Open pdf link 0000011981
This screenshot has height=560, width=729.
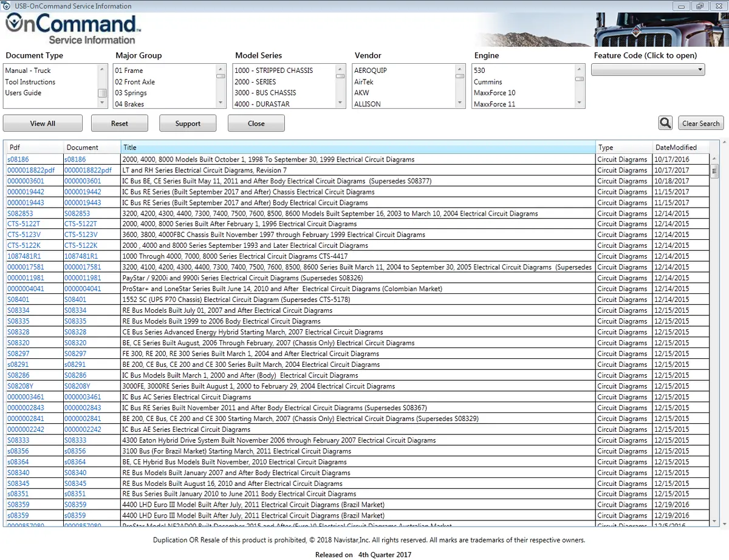coord(26,278)
